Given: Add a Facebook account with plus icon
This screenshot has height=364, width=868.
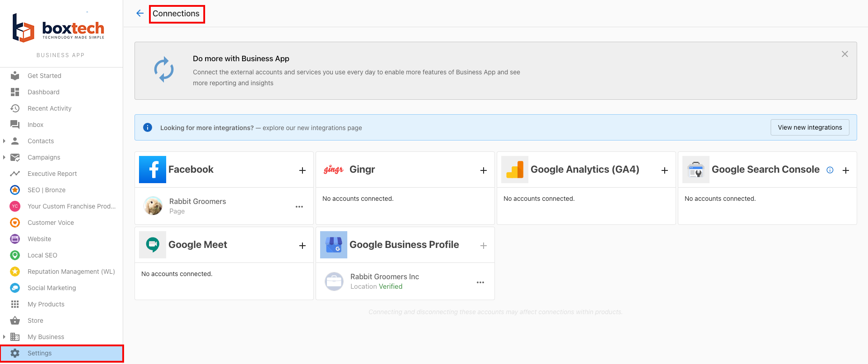Looking at the screenshot, I should [302, 170].
